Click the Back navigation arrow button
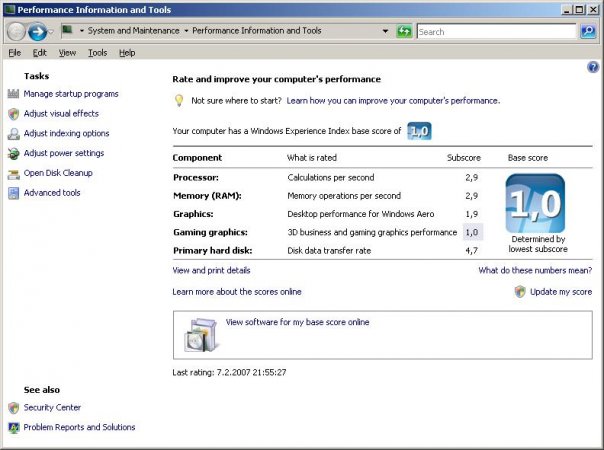The height and width of the screenshot is (450, 604). point(16,31)
